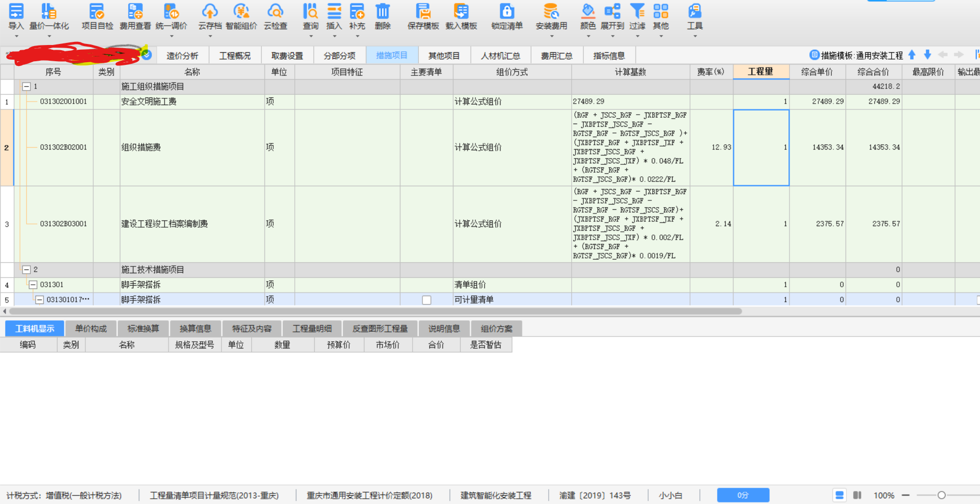This screenshot has height=504, width=980.
Task: Click the 其他 grid icon
Action: pyautogui.click(x=661, y=12)
